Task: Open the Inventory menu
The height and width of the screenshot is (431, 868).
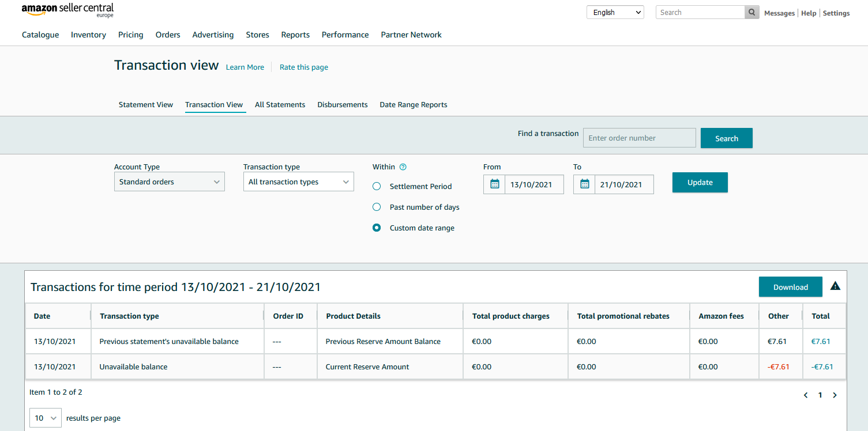Action: 88,35
